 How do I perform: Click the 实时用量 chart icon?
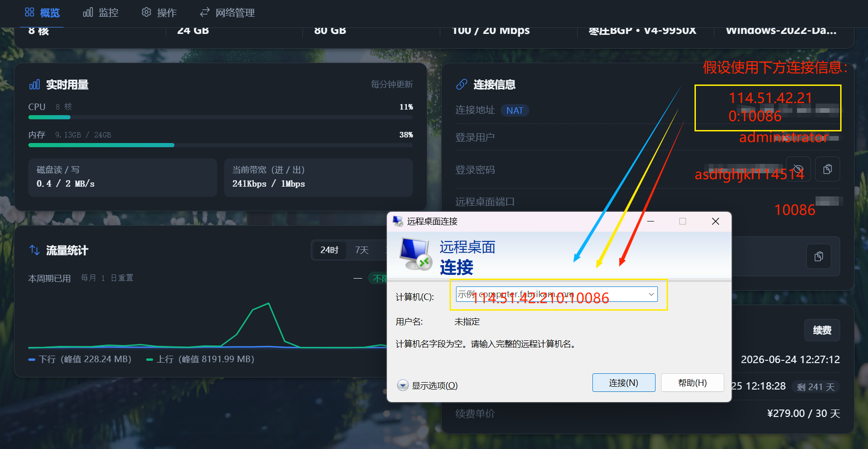click(x=34, y=85)
